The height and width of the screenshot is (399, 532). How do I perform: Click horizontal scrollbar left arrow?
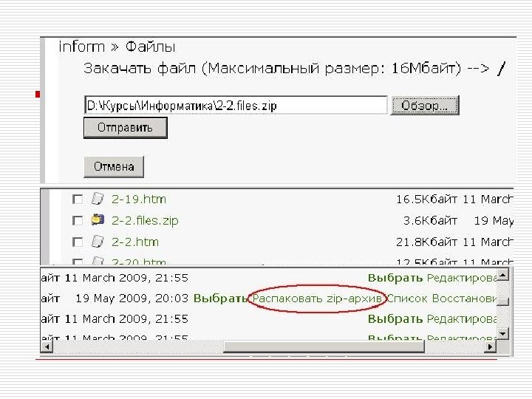[47, 347]
